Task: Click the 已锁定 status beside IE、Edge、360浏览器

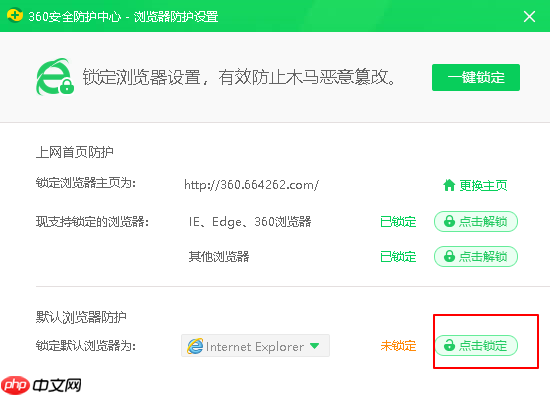Action: 398,222
